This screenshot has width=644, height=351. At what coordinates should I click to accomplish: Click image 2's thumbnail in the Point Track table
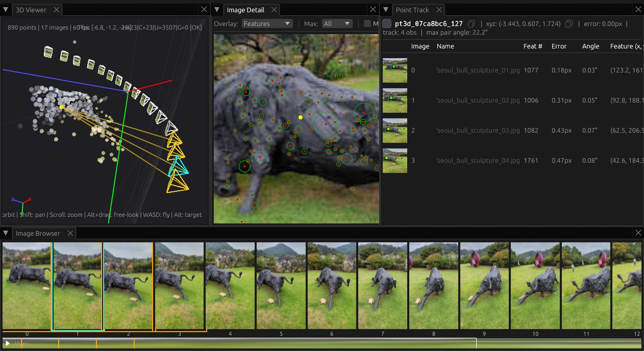(x=394, y=130)
